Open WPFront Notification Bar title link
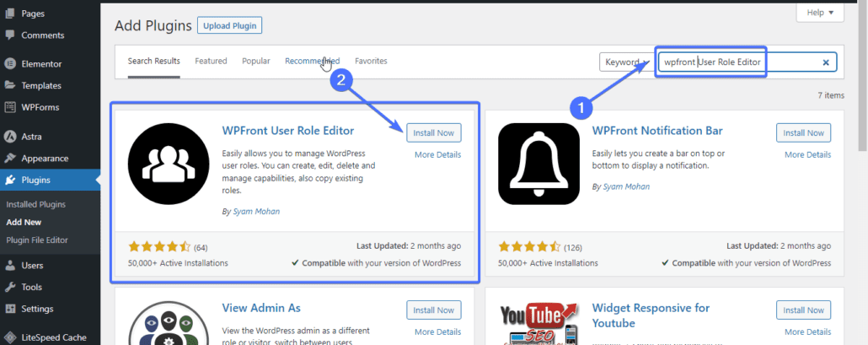Screen dimensions: 868x345 [x=657, y=131]
